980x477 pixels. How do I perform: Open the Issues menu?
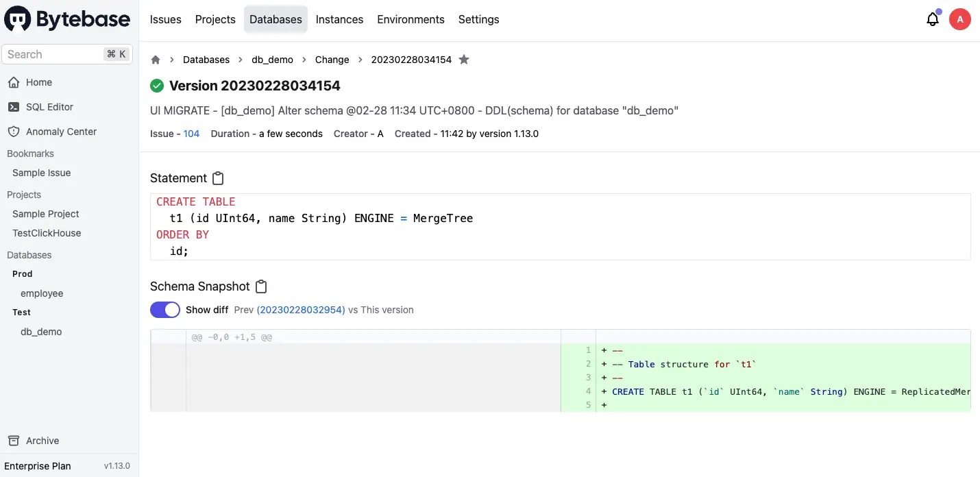166,19
